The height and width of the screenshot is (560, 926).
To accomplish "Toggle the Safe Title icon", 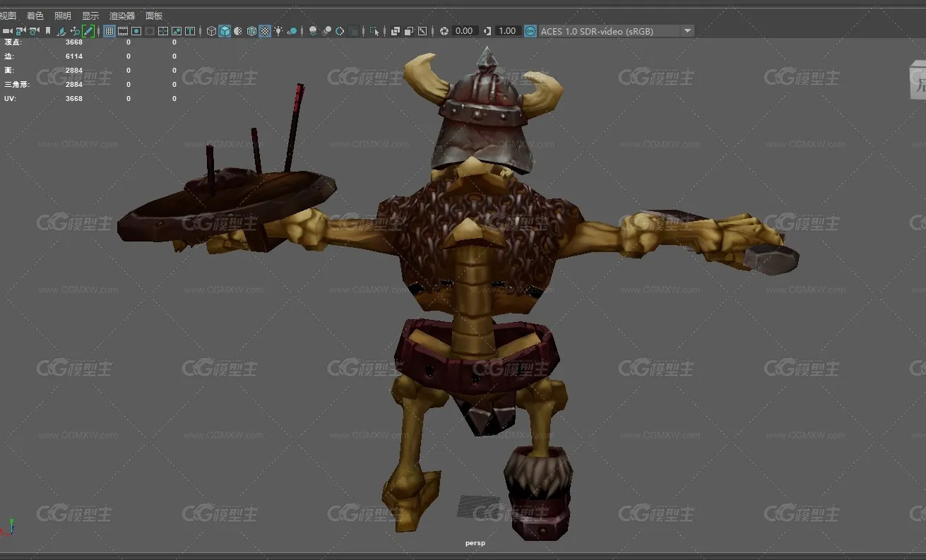I will point(190,31).
